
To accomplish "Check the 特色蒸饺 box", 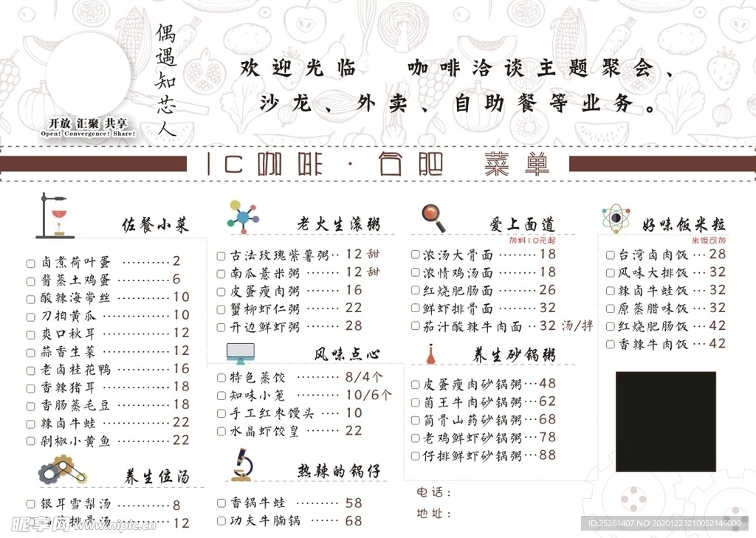I will 221,378.
